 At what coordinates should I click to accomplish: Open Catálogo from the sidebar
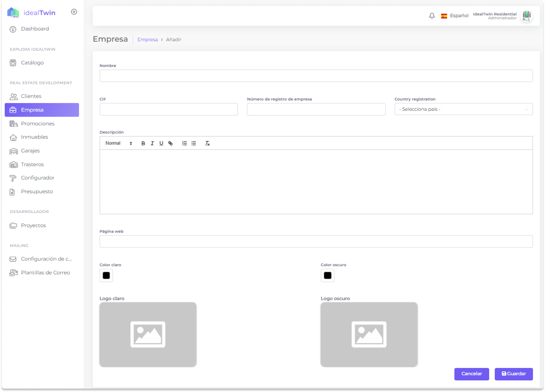pyautogui.click(x=32, y=63)
